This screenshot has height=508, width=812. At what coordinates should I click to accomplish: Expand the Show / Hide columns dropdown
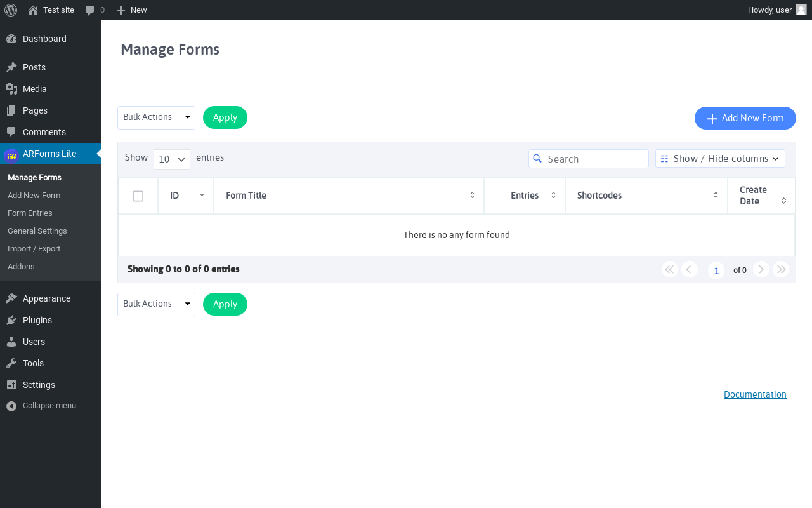pos(720,159)
